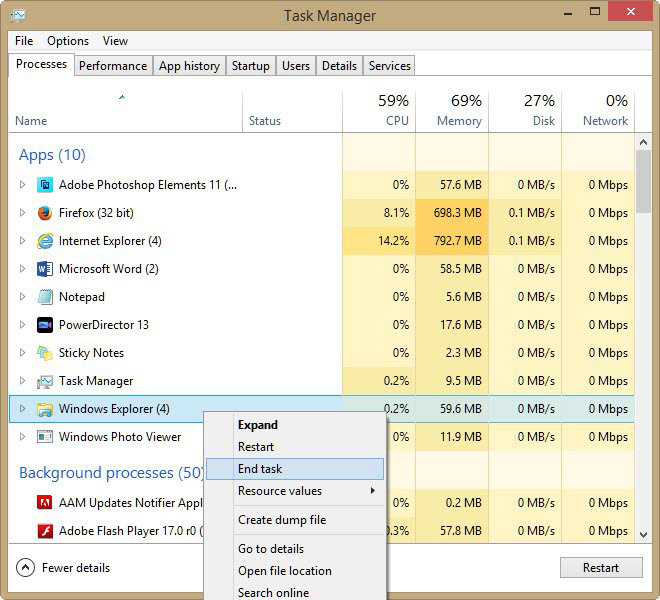
Task: Click Internet Explorer memory value 792.7 MB
Action: point(458,241)
